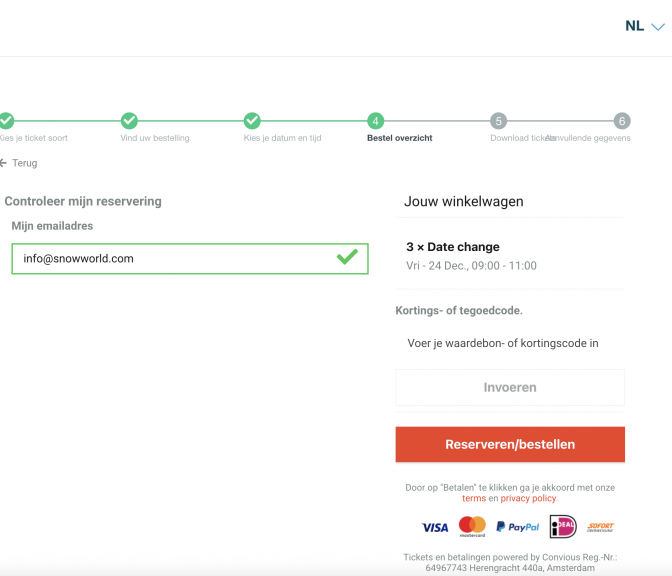The height and width of the screenshot is (576, 672).
Task: Select step 4 Bestel overzicht
Action: (x=375, y=121)
